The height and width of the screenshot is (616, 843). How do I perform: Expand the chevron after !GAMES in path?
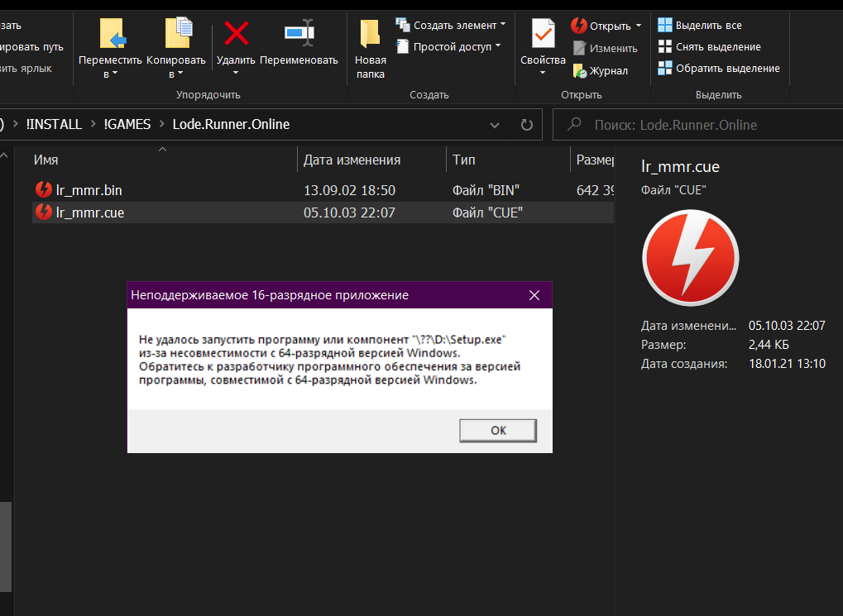click(x=162, y=124)
